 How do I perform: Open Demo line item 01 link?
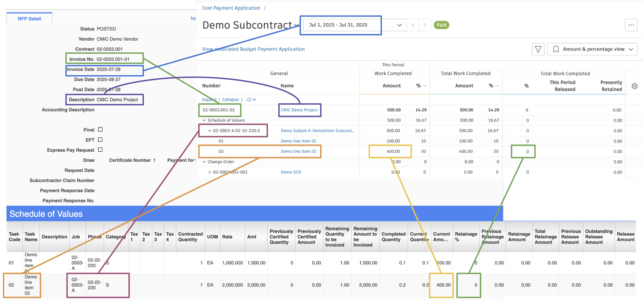[x=298, y=141]
